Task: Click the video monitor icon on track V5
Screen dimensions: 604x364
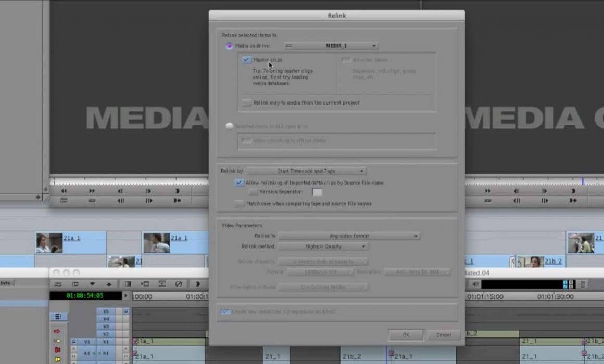Action: [126, 311]
